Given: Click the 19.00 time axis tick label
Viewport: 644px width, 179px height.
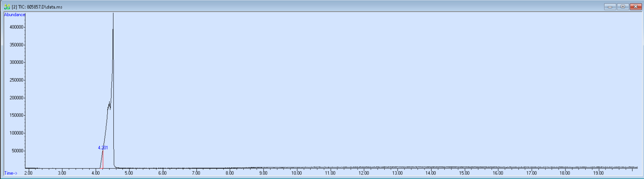Looking at the screenshot, I should (598, 173).
